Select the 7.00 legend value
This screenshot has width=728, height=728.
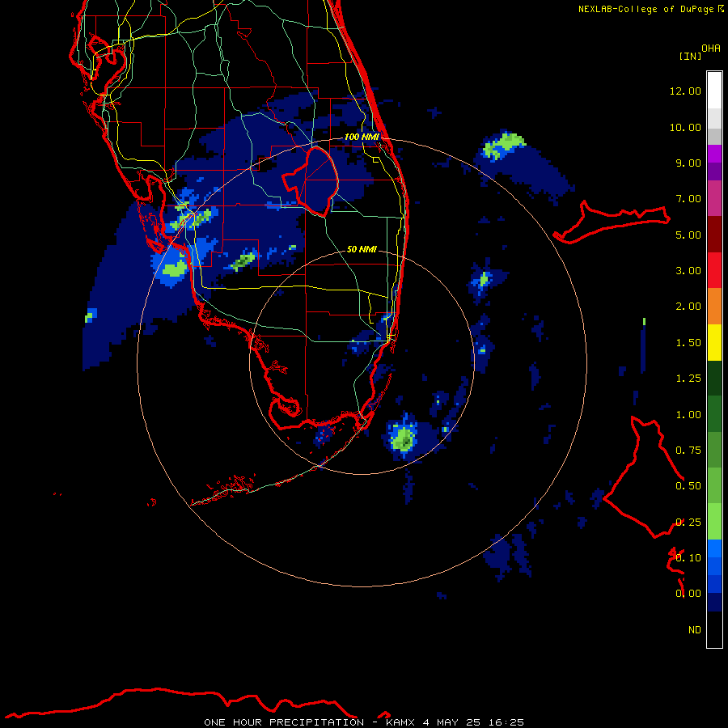tap(688, 199)
